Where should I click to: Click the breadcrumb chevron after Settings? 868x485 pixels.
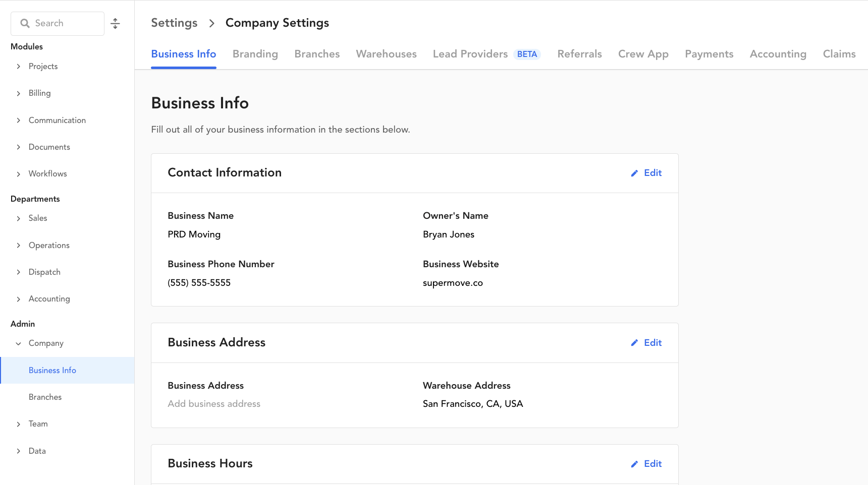[x=212, y=23]
